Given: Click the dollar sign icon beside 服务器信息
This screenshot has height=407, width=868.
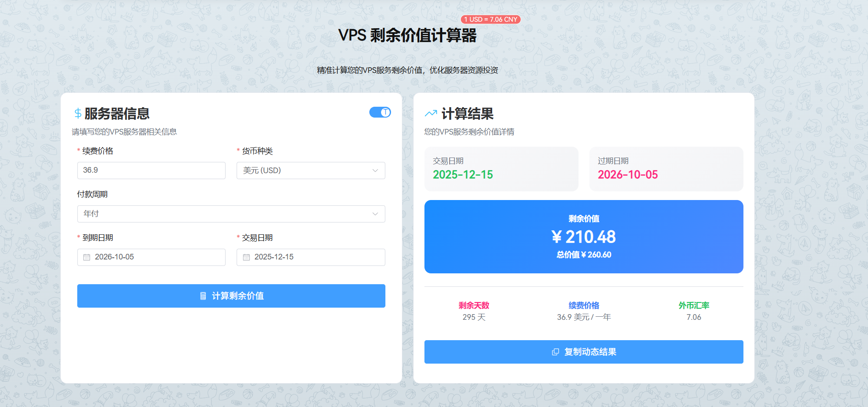Looking at the screenshot, I should (x=78, y=114).
